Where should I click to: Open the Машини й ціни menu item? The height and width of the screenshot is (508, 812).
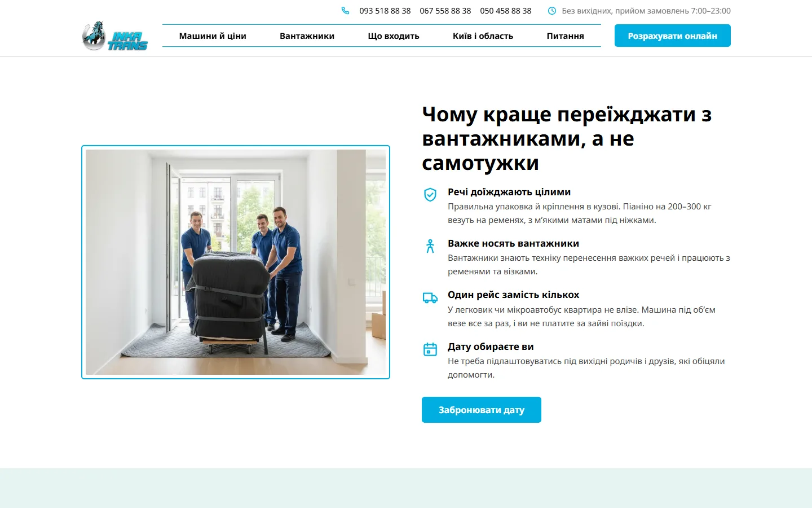(x=213, y=36)
